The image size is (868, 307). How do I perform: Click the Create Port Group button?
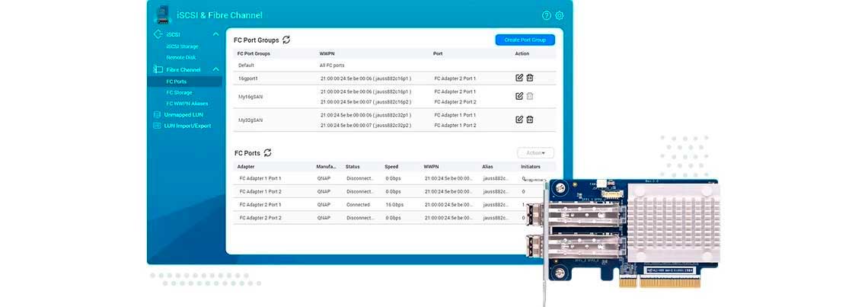click(525, 40)
